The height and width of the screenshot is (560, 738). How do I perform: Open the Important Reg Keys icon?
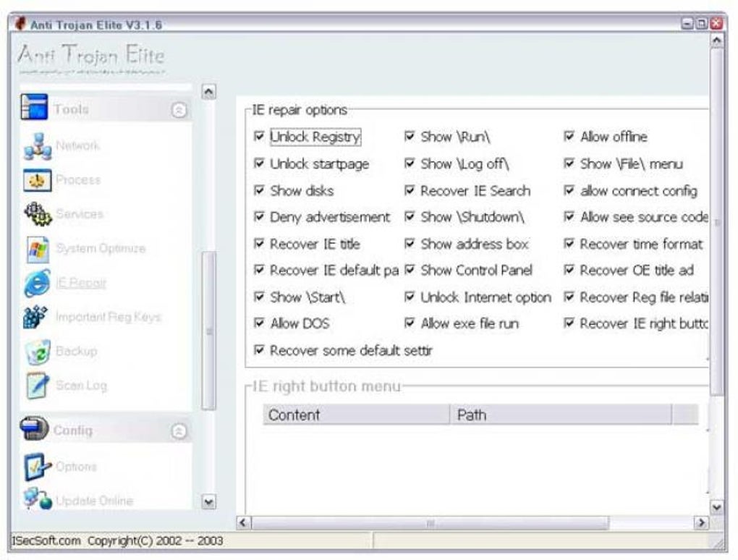(35, 317)
